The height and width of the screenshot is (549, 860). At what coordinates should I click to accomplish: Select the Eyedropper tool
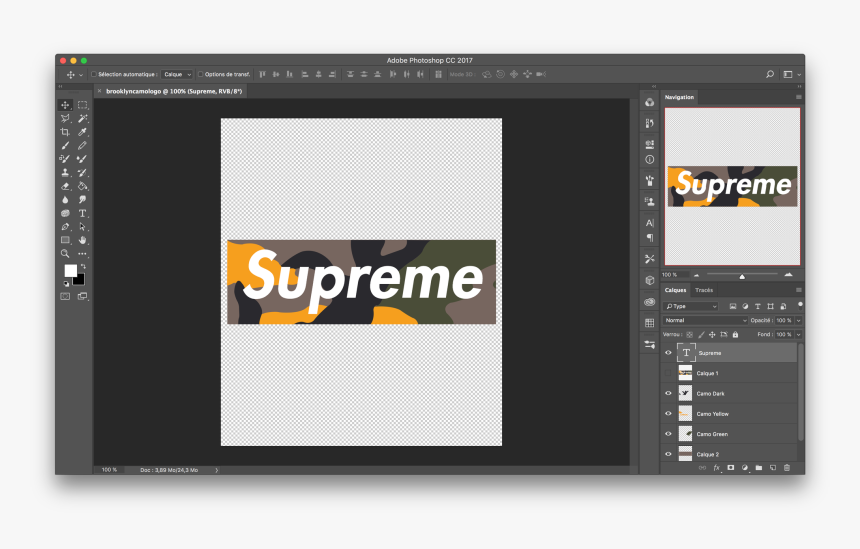[x=82, y=132]
